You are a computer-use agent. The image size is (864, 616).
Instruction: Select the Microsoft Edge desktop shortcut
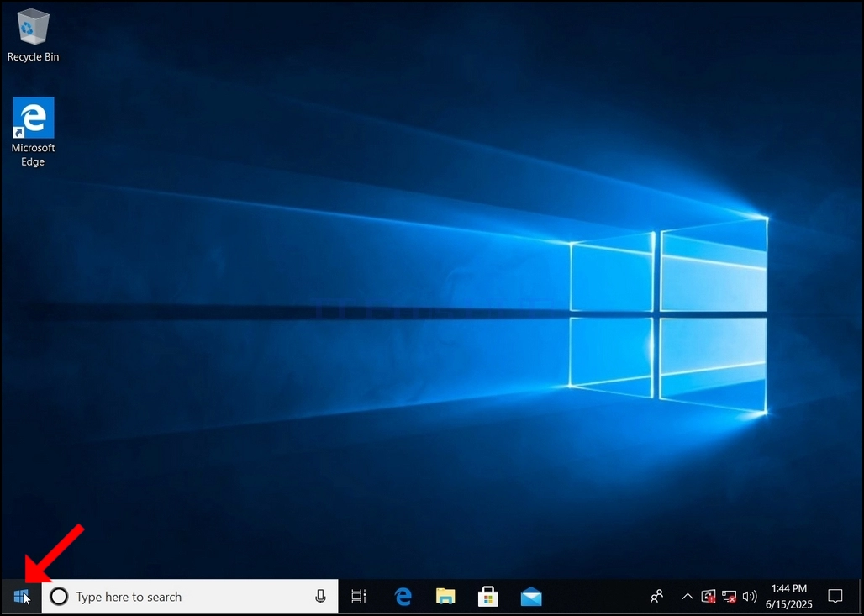point(33,132)
